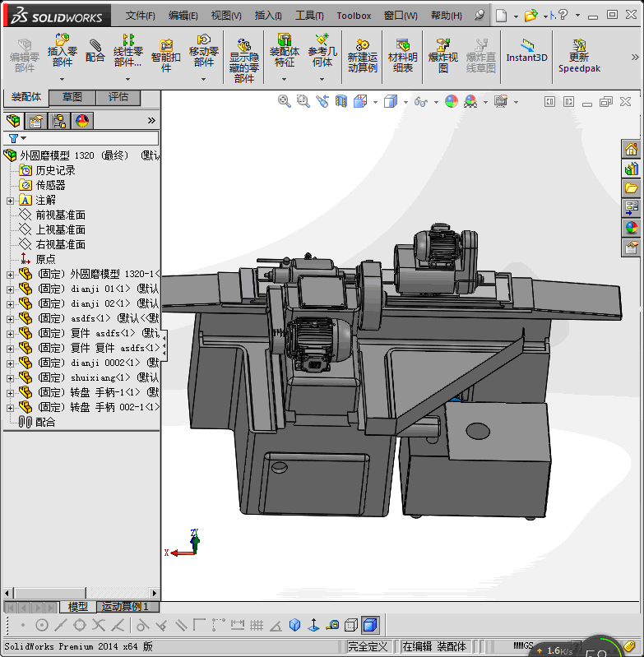Click shaded with edges cube at bottom toolbar
Viewport: 644px width, 657px height.
369,626
